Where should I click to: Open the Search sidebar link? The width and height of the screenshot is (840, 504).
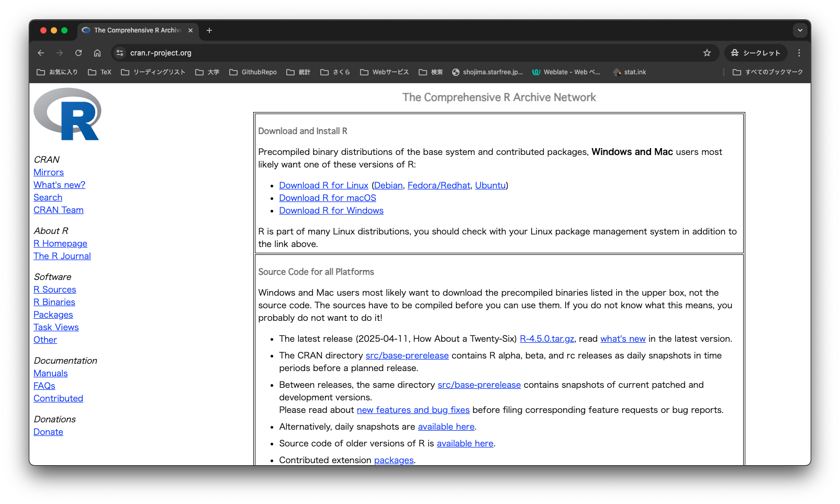point(48,197)
